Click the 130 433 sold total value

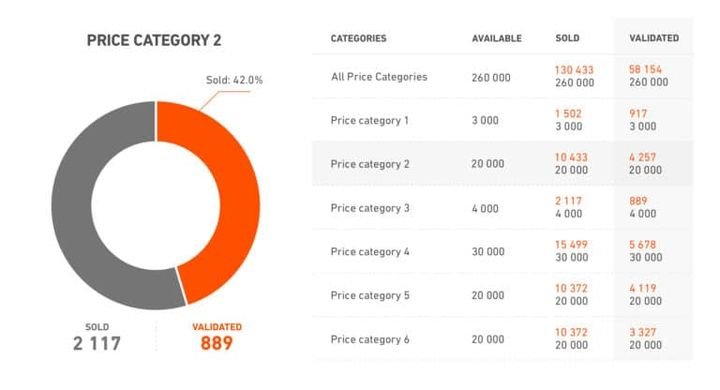pyautogui.click(x=574, y=70)
